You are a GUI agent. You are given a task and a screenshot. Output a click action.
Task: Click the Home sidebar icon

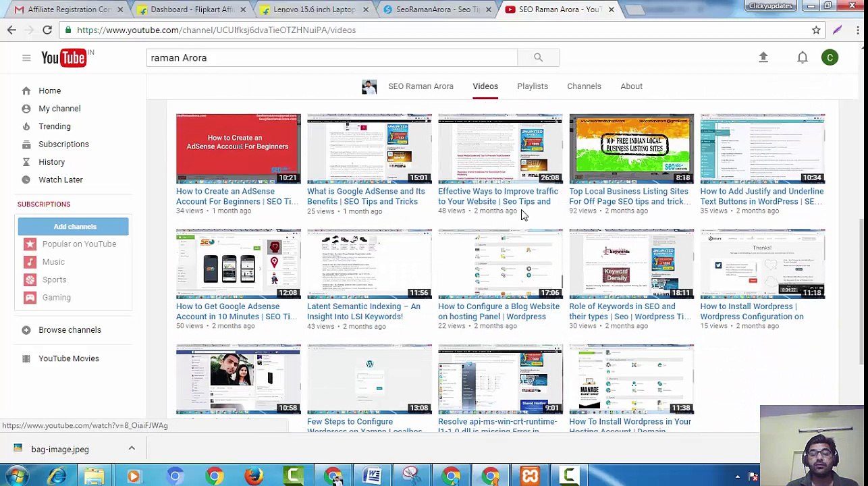(26, 90)
